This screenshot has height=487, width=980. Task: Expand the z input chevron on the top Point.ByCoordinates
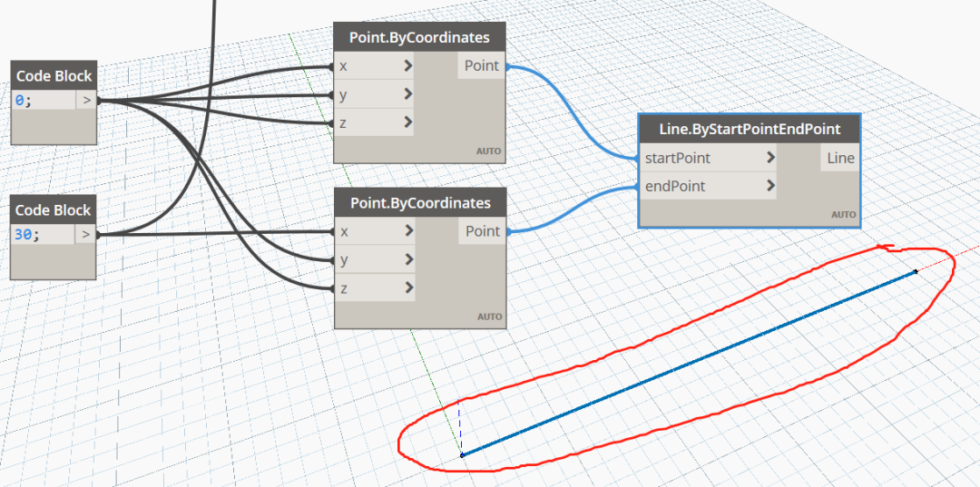point(408,122)
